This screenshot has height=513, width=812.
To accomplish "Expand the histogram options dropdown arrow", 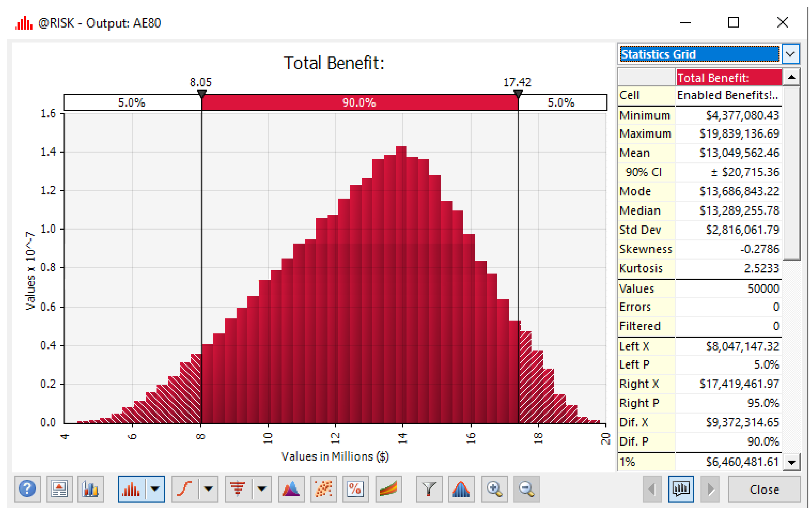I will (x=155, y=489).
